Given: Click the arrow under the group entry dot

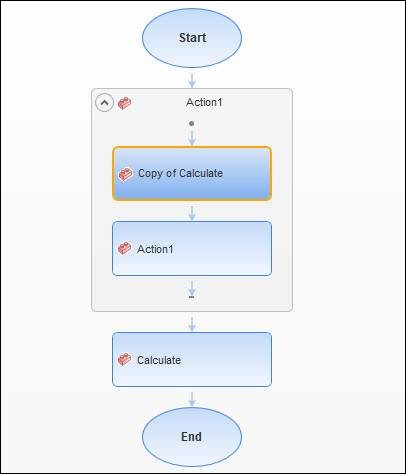Looking at the screenshot, I should point(192,138).
